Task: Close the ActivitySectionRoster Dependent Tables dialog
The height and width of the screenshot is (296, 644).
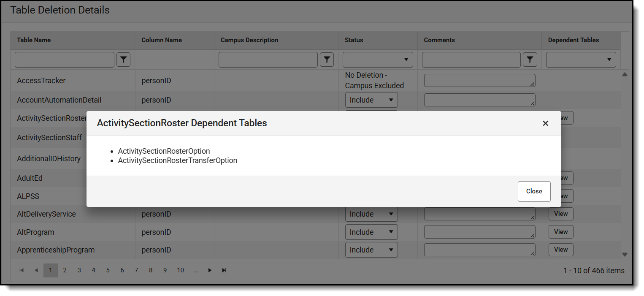Action: click(x=534, y=191)
